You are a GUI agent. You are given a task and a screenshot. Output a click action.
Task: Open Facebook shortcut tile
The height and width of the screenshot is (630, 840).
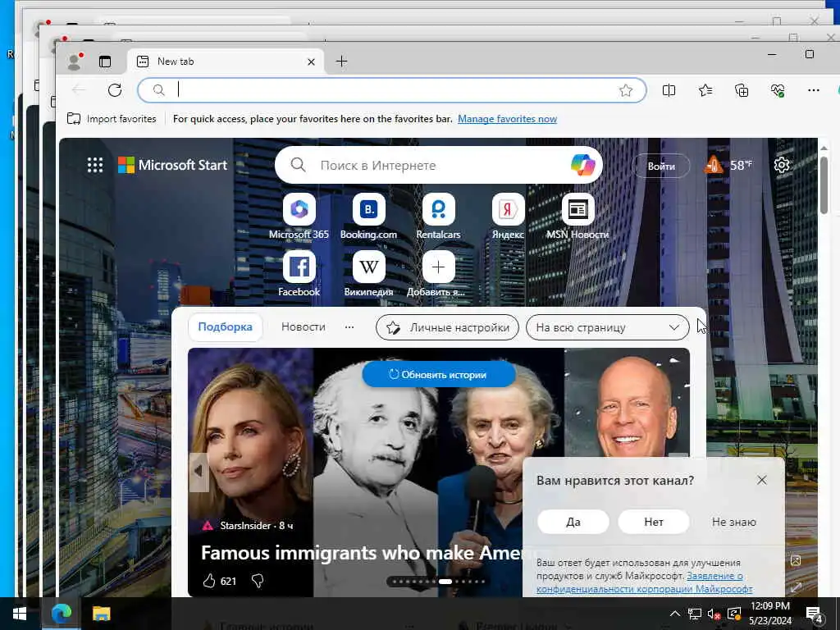click(x=299, y=274)
